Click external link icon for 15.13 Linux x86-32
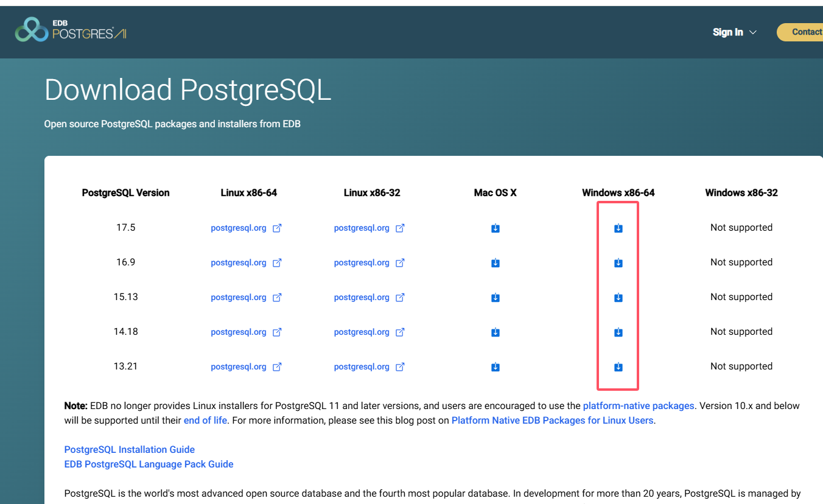Viewport: 823px width, 504px height. pyautogui.click(x=400, y=298)
